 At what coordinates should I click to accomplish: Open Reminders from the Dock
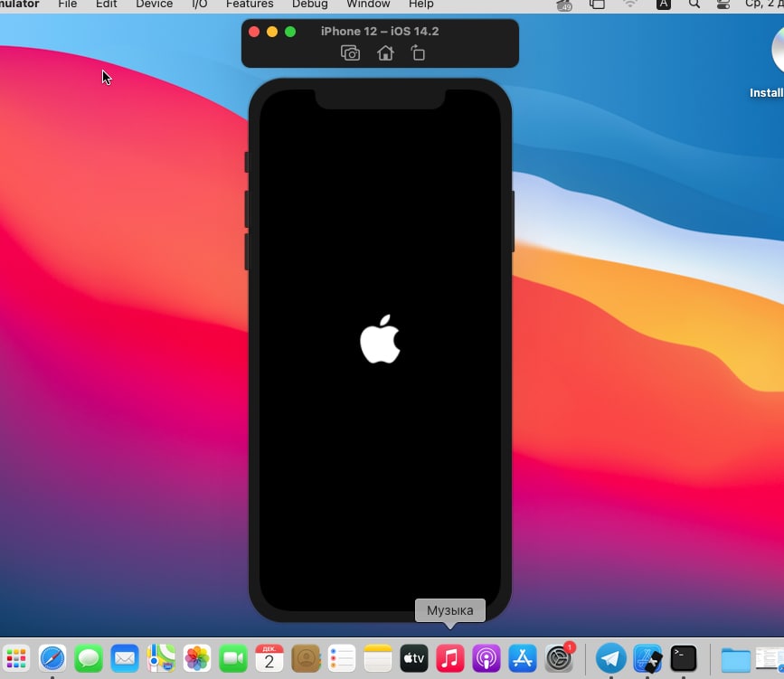pyautogui.click(x=342, y=658)
